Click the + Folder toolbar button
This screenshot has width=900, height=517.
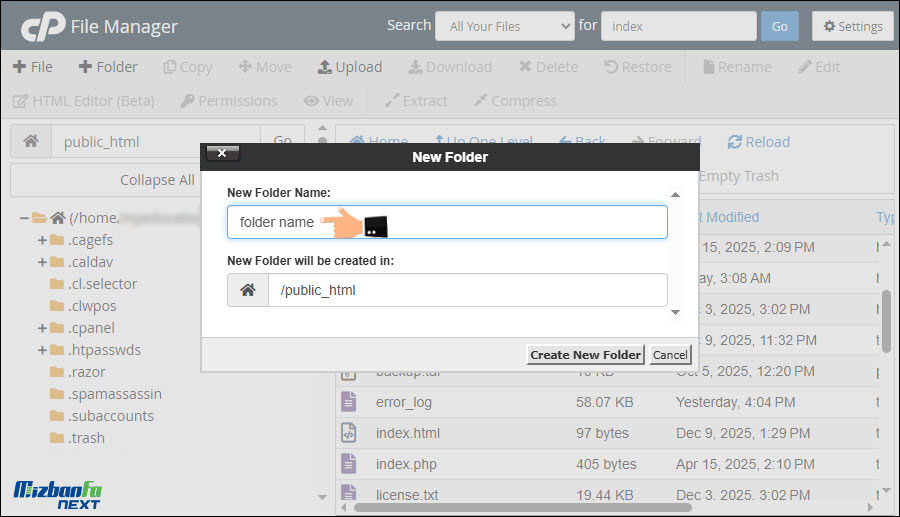click(108, 67)
